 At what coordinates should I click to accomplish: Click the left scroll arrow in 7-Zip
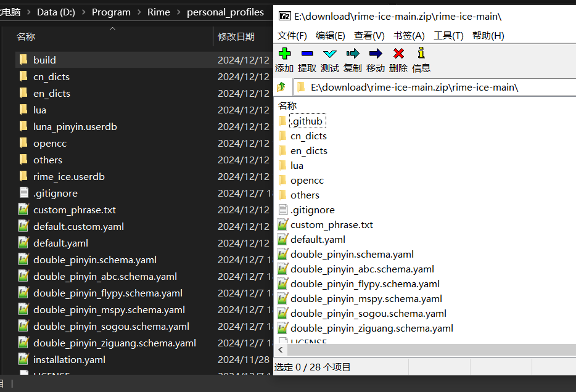tap(281, 350)
